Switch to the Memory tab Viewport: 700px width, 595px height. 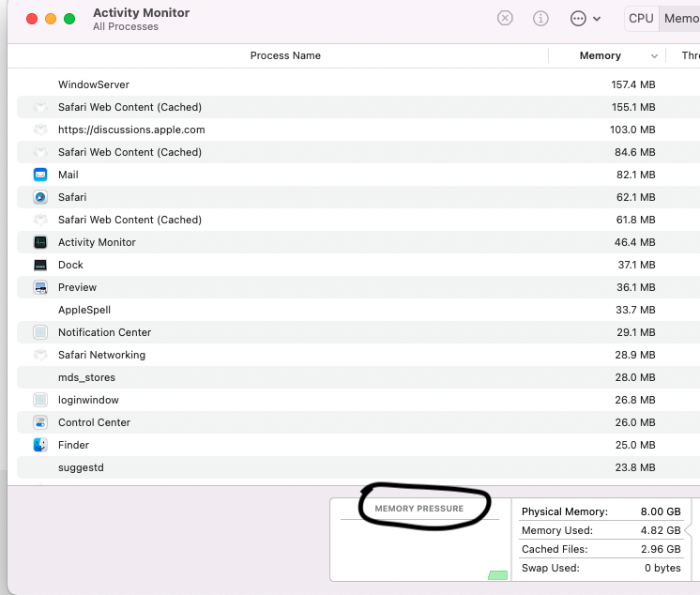click(x=681, y=19)
